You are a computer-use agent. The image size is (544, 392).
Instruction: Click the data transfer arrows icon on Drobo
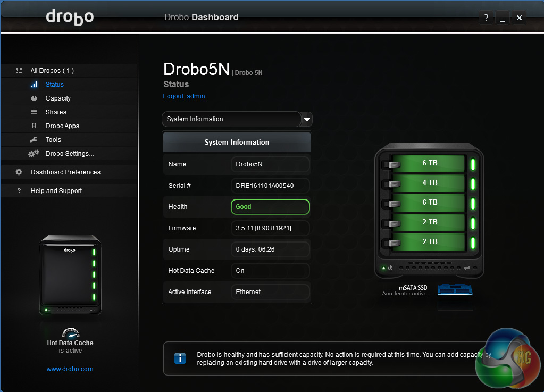coord(467,268)
